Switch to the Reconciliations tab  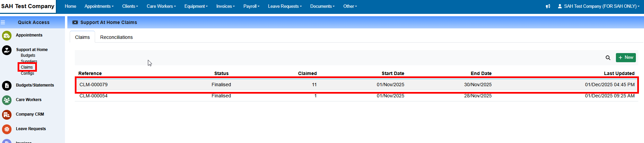coord(116,37)
